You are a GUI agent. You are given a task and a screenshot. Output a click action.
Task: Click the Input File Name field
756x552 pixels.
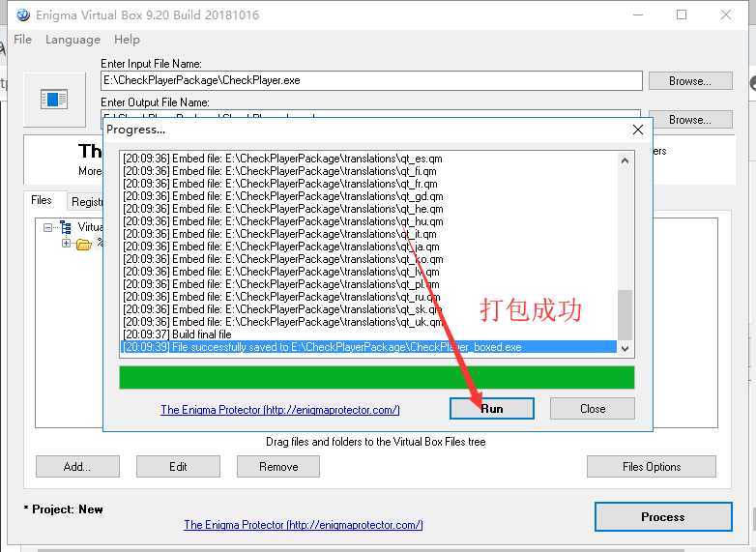(371, 80)
